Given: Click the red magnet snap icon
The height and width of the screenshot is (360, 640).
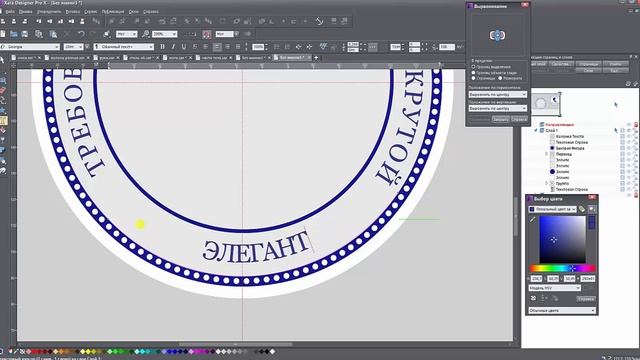Looking at the screenshot, I should click(x=207, y=34).
